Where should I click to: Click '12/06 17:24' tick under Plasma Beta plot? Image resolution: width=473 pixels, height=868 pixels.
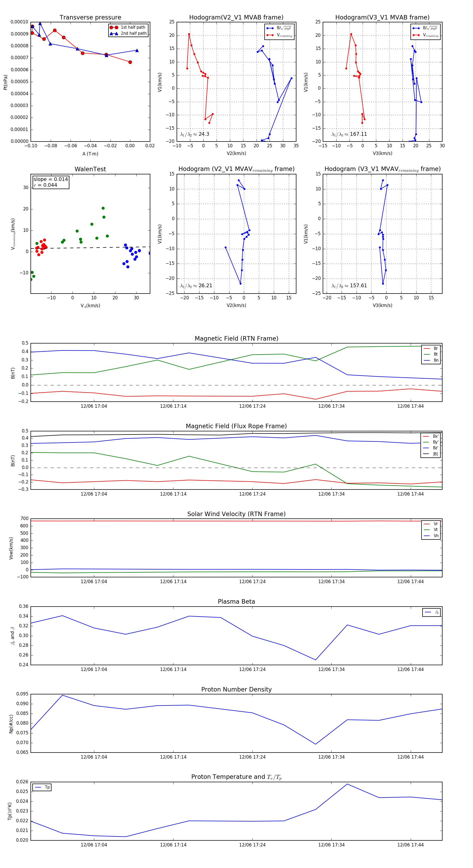252,669
